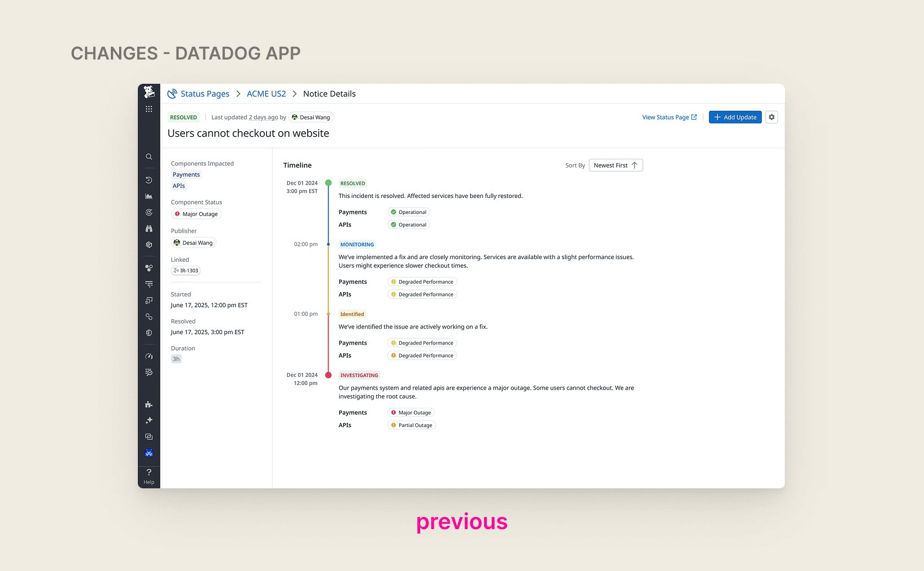Click the Identified badge in timeline
The height and width of the screenshot is (571, 924).
pyautogui.click(x=352, y=314)
